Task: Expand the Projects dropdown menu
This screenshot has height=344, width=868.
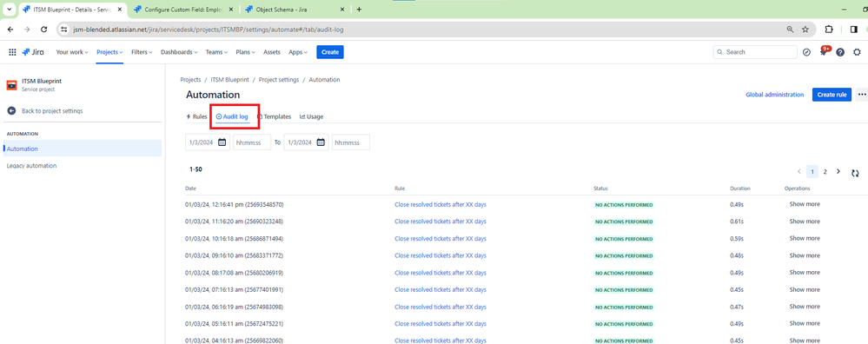Action: pos(109,52)
